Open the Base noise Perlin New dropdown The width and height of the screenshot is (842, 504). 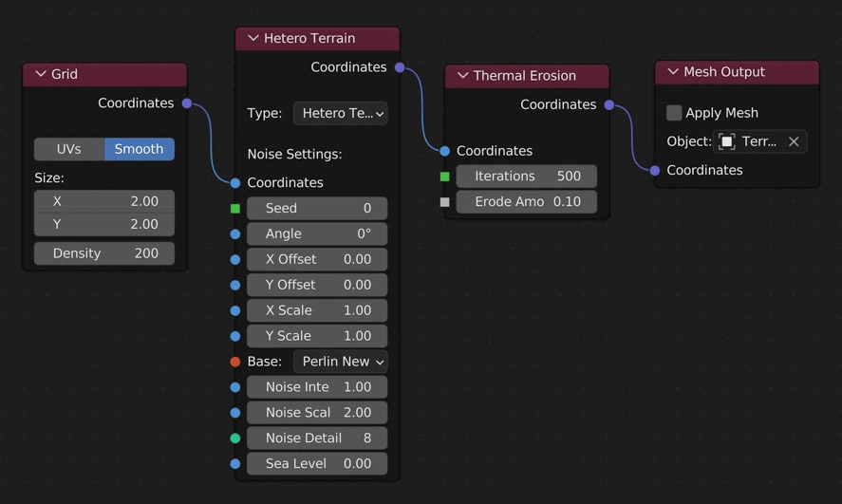point(340,362)
